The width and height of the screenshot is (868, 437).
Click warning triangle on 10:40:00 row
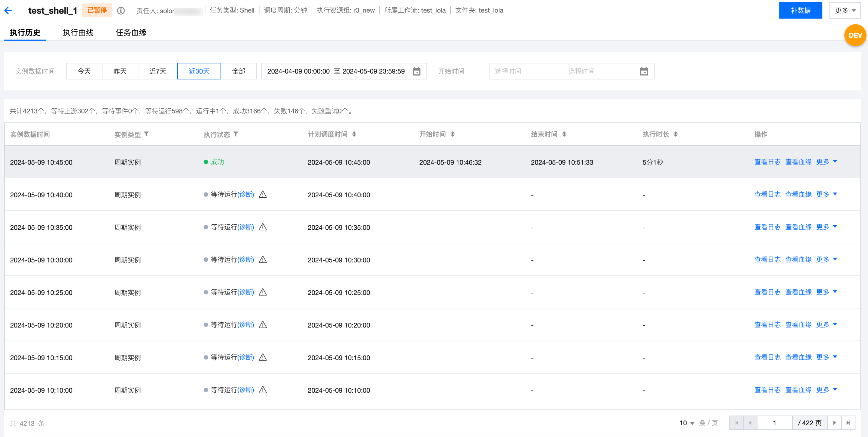[263, 194]
